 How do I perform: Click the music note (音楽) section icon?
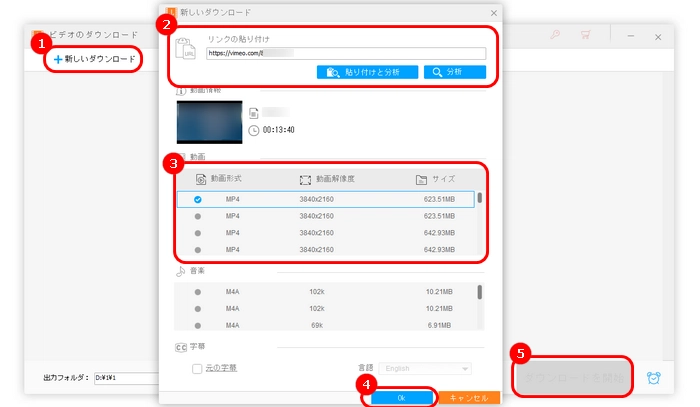(x=180, y=271)
